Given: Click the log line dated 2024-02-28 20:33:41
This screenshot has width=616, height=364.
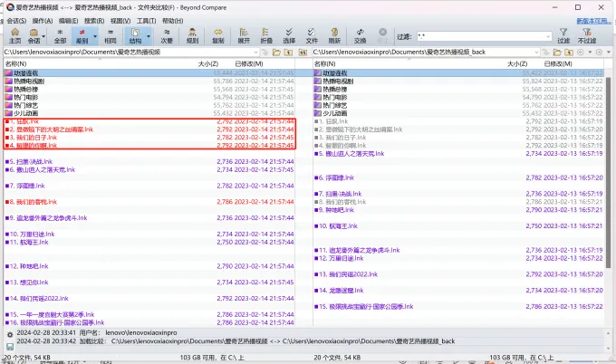Looking at the screenshot, I should pyautogui.click(x=97, y=332).
